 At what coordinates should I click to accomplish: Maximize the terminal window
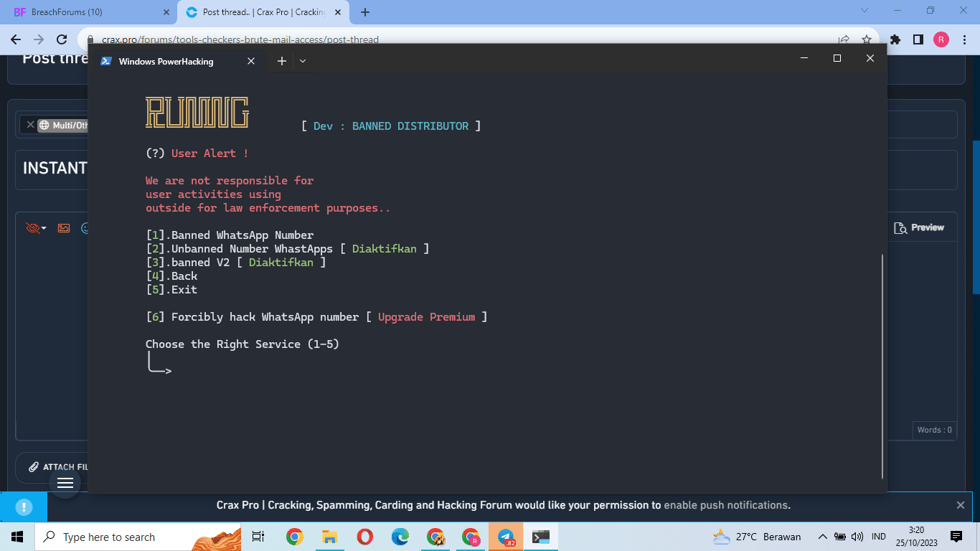pyautogui.click(x=837, y=58)
